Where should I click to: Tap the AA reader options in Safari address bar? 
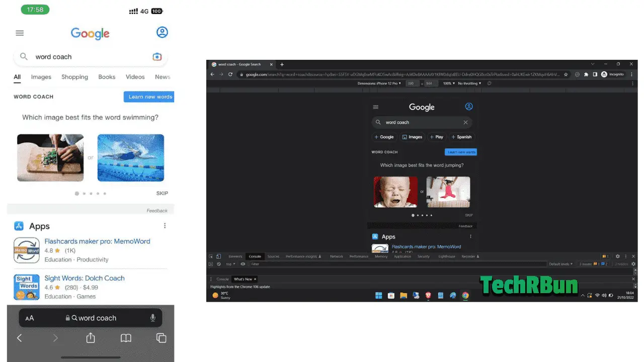(30, 318)
